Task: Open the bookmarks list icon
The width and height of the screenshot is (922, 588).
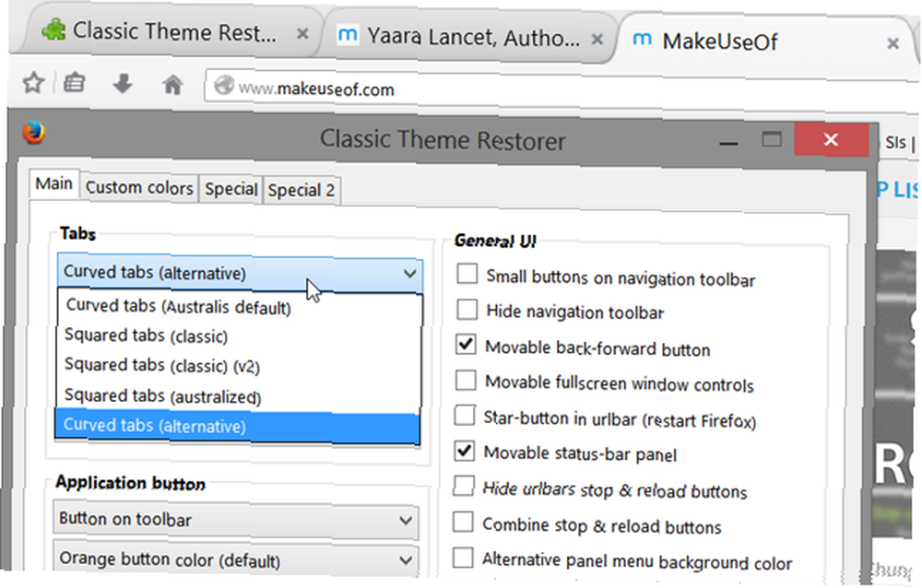Action: tap(74, 83)
